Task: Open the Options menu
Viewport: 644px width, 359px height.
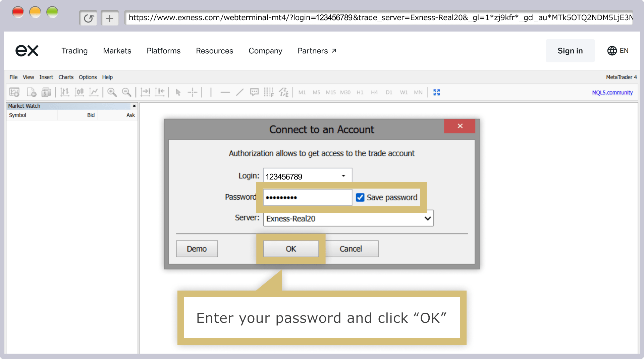Action: tap(88, 77)
